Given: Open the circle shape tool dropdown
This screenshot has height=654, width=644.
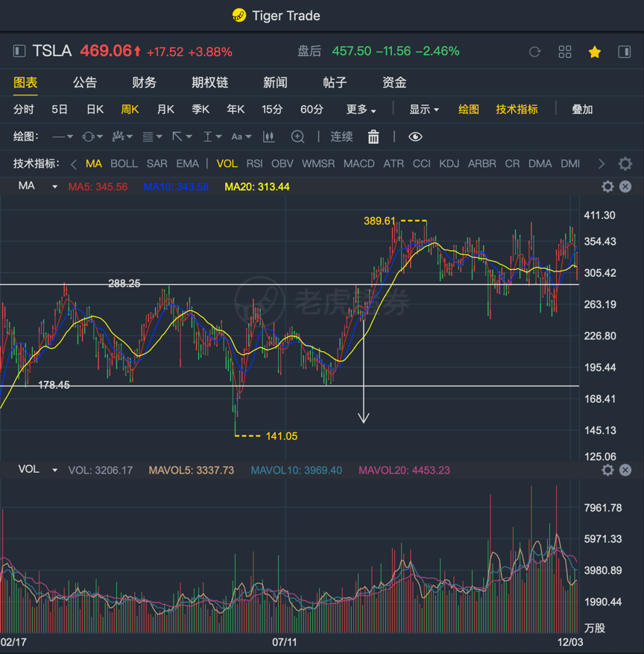Looking at the screenshot, I should coord(92,136).
